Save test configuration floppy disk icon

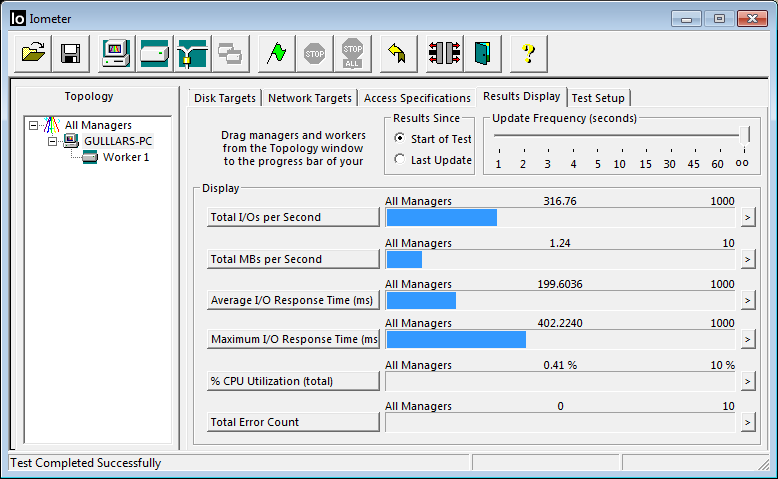point(70,53)
